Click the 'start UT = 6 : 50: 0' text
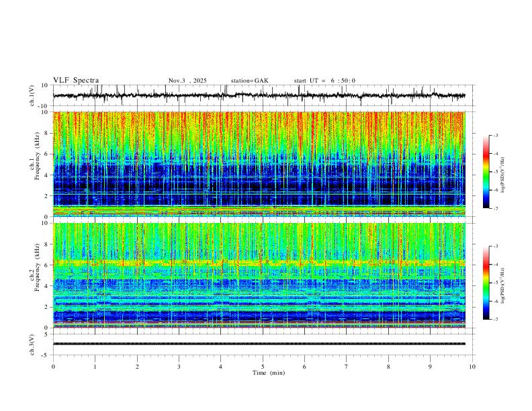The height and width of the screenshot is (411, 532). [x=324, y=81]
